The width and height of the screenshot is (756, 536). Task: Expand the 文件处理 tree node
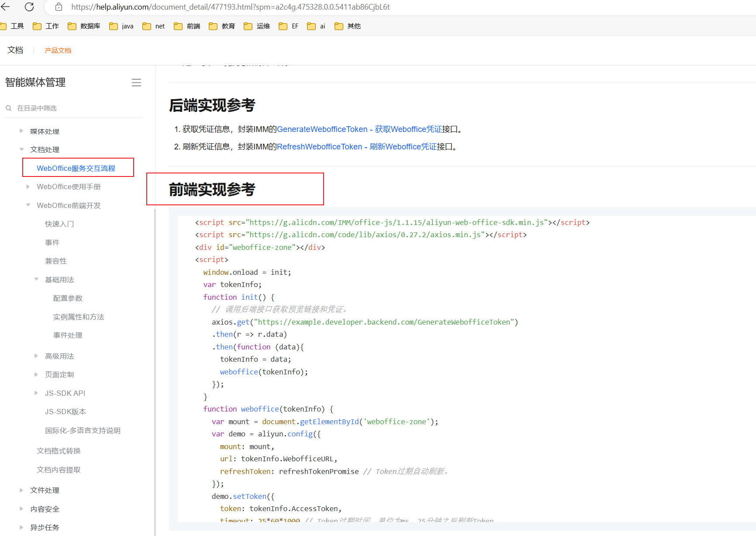[x=21, y=490]
